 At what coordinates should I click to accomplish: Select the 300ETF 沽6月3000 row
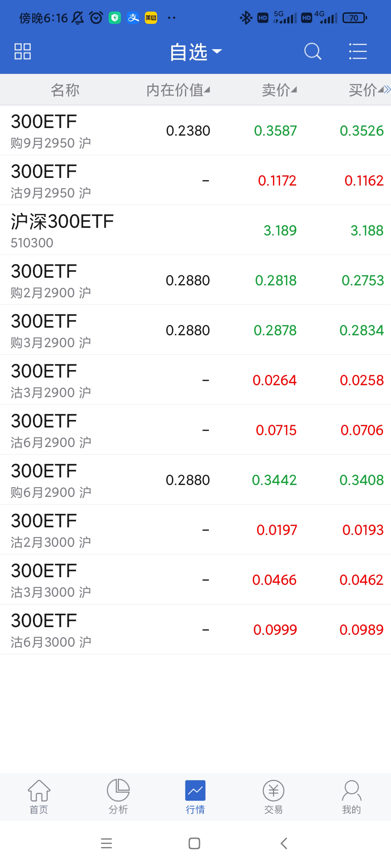[195, 630]
